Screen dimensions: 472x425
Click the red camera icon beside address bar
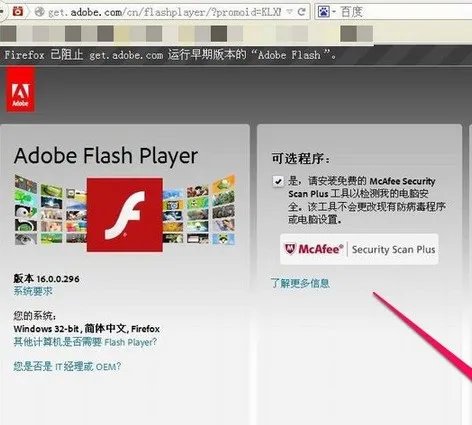click(x=18, y=11)
